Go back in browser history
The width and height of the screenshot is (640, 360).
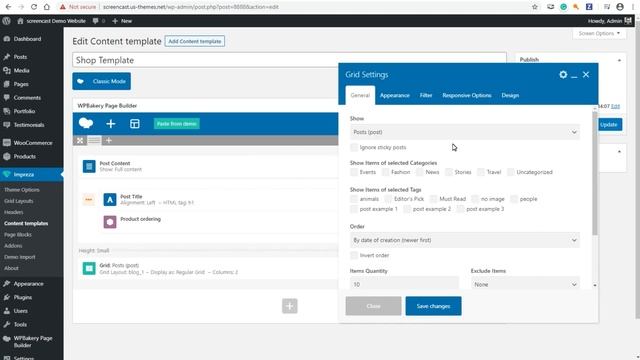8,7
